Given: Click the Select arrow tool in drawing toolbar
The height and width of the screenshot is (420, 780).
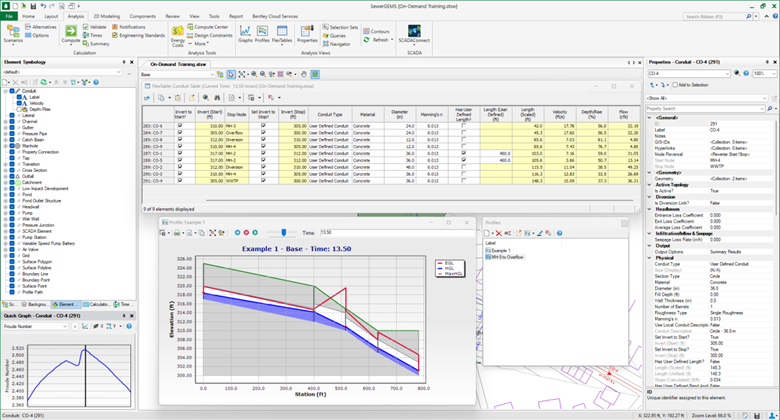Looking at the screenshot, I should click(x=231, y=74).
